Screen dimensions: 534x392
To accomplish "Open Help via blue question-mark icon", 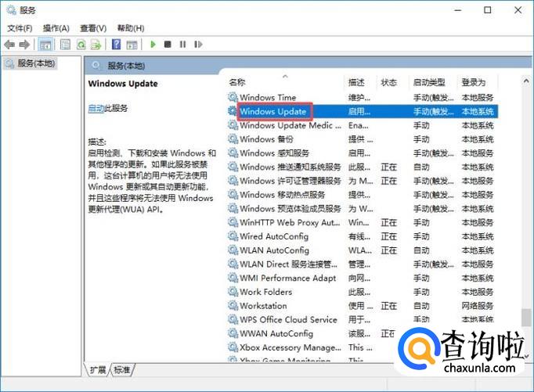I will pyautogui.click(x=116, y=45).
